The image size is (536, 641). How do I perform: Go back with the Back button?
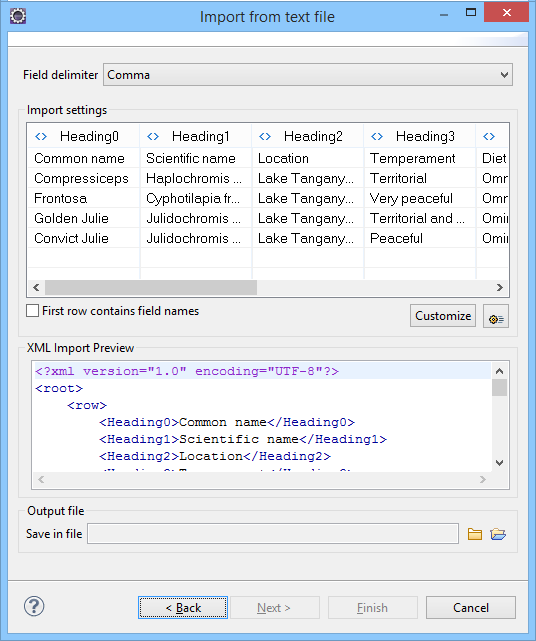pos(183,607)
